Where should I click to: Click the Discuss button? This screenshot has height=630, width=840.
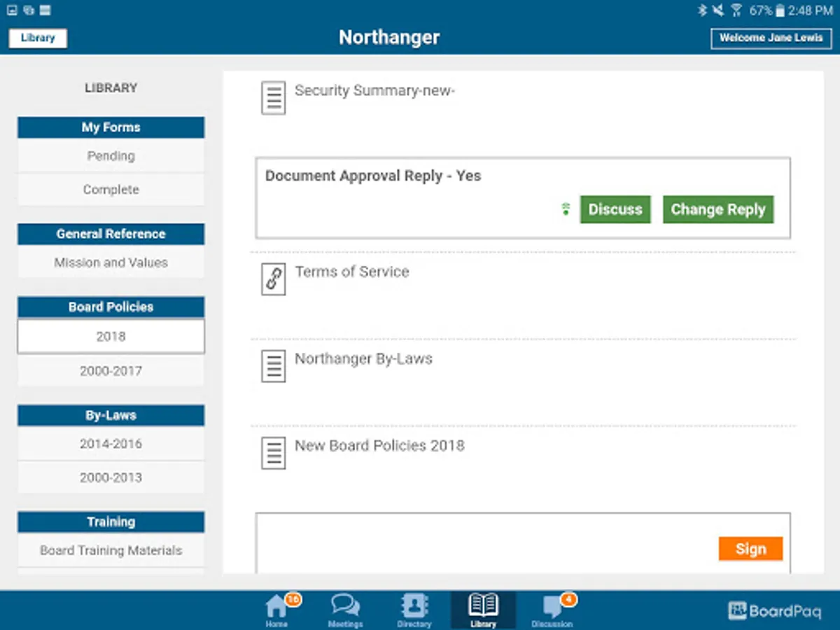pyautogui.click(x=615, y=209)
